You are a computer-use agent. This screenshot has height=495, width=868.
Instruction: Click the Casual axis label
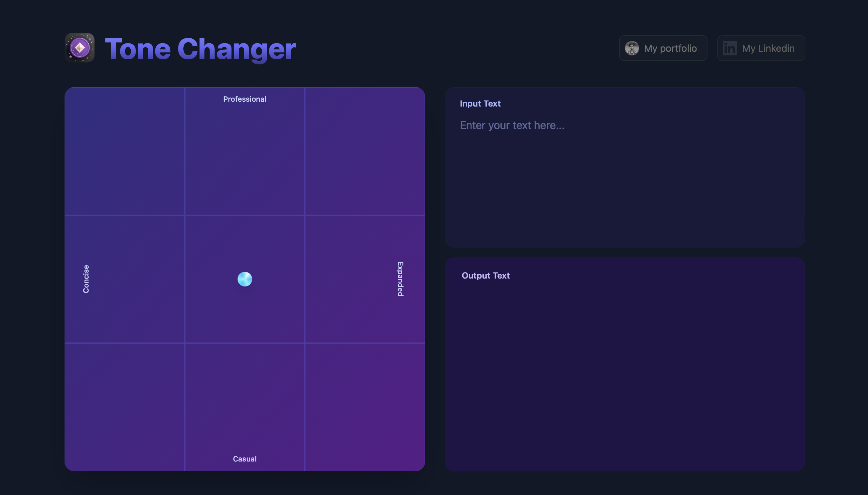(x=245, y=459)
